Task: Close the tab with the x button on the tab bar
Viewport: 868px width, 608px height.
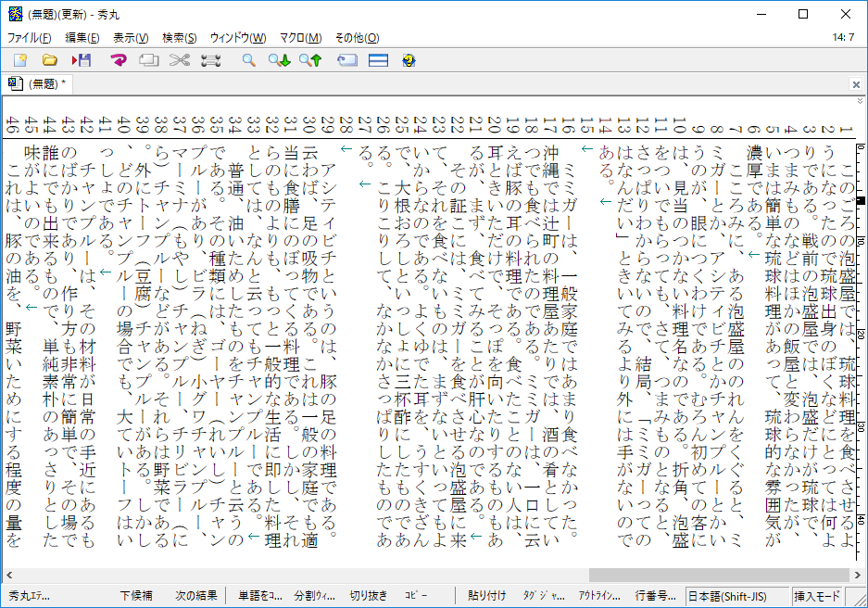Action: 856,84
